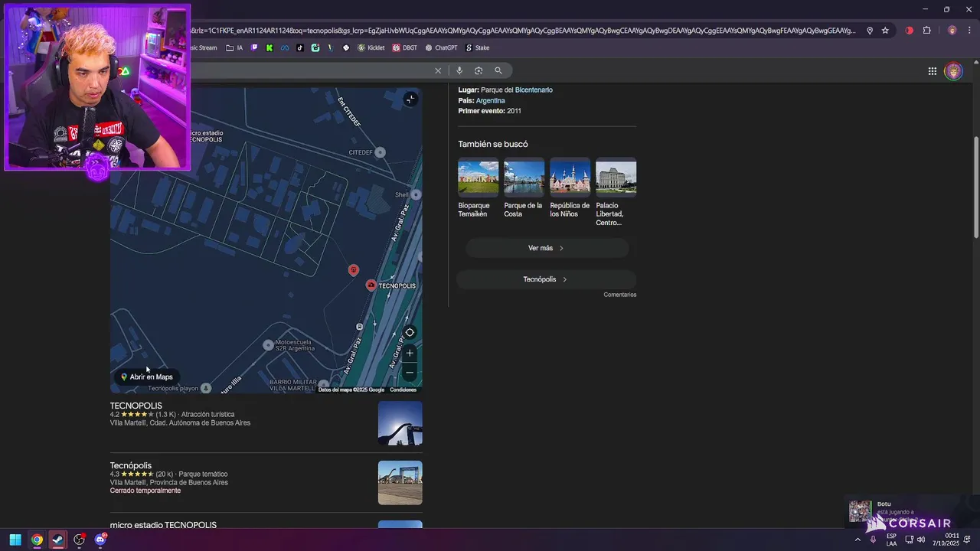Viewport: 980px width, 551px height.
Task: Open the TikTok bookmark icon
Action: tap(300, 47)
